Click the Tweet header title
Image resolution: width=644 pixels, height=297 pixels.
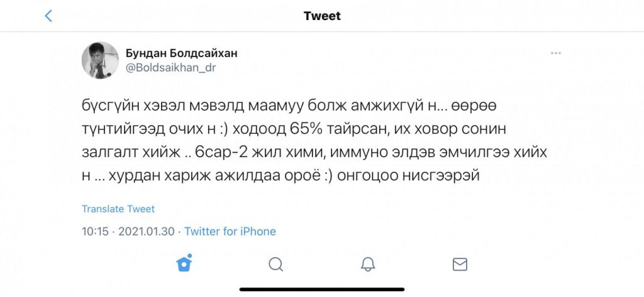[322, 16]
